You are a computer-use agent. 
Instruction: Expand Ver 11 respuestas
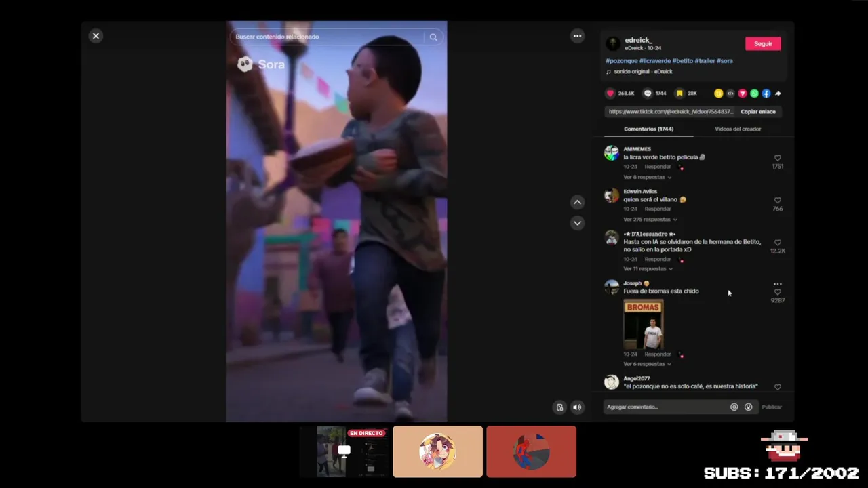click(648, 269)
